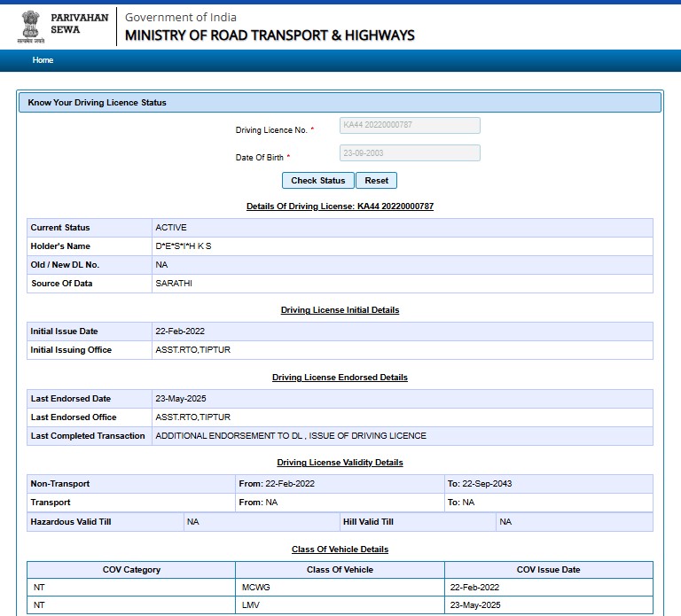Screen dimensions: 681x616
Task: Select the SARATHI source of data value
Action: point(174,284)
